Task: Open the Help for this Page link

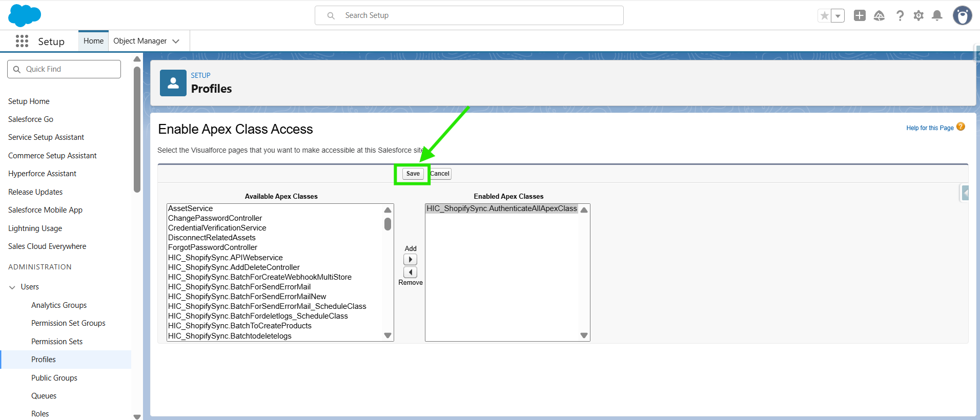Action: [930, 128]
